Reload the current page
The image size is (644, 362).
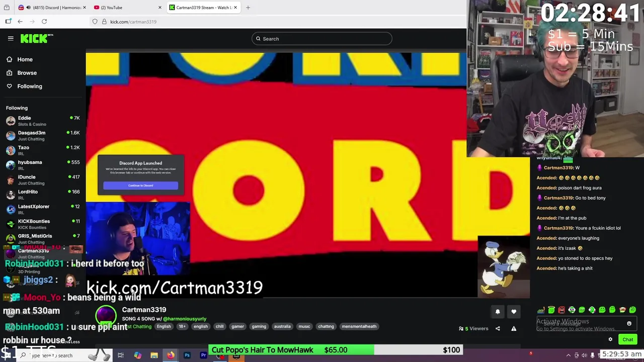44,22
